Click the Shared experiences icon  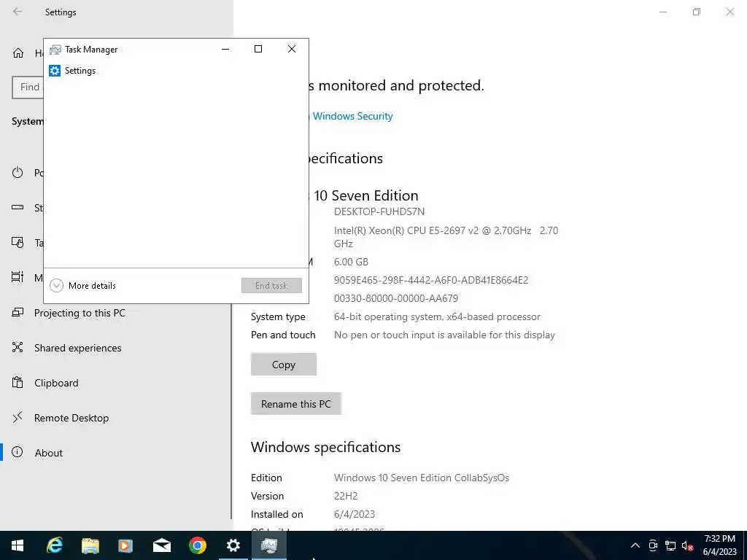click(18, 347)
